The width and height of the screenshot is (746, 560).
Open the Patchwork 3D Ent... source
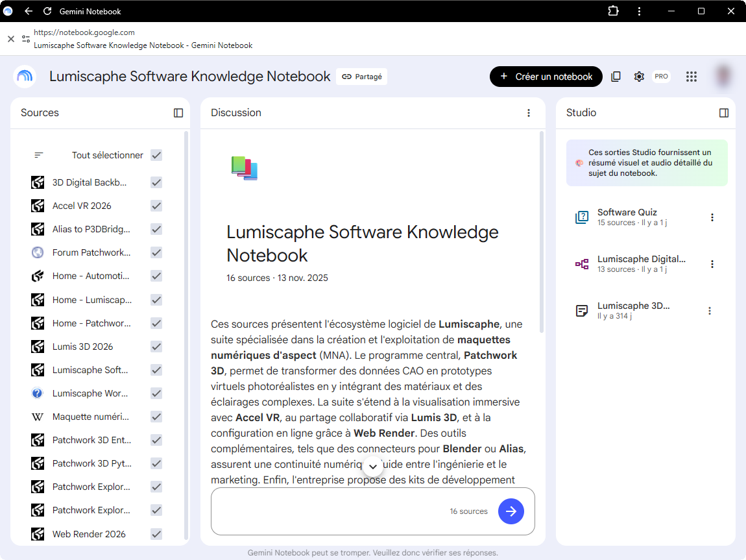click(92, 440)
